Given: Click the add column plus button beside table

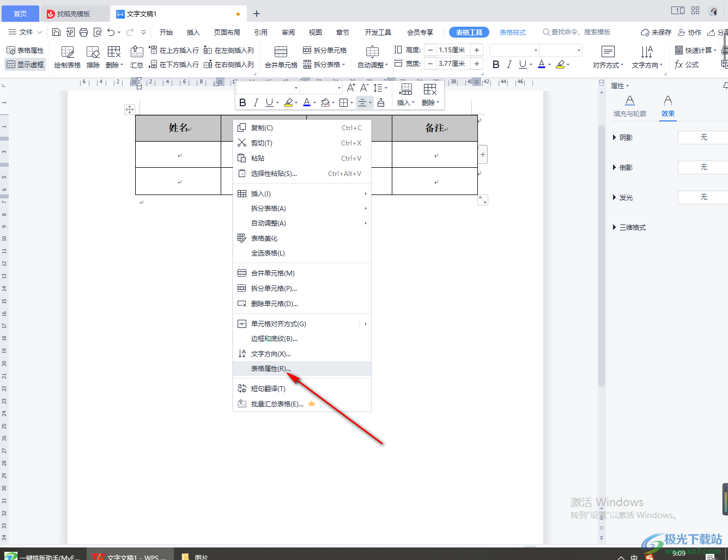Looking at the screenshot, I should (x=483, y=155).
